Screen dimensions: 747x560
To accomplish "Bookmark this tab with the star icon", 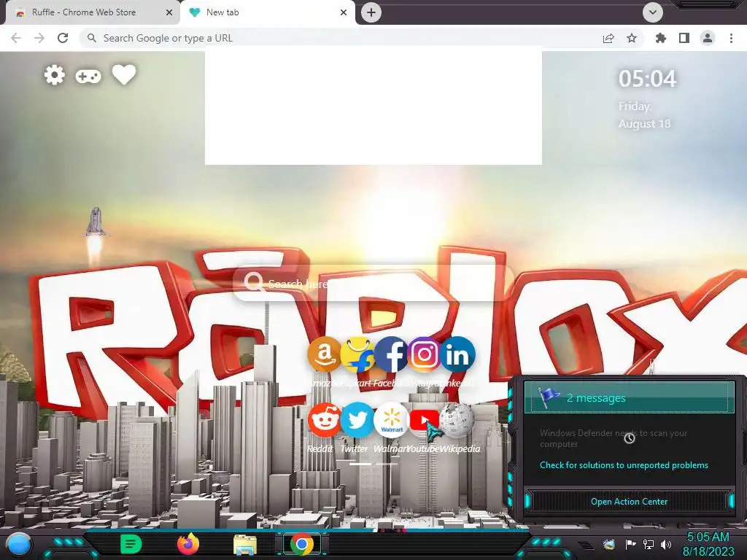I will point(632,38).
